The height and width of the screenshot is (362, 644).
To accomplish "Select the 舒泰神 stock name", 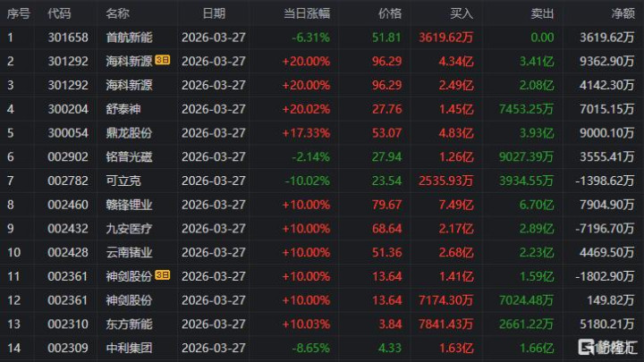I will [123, 108].
